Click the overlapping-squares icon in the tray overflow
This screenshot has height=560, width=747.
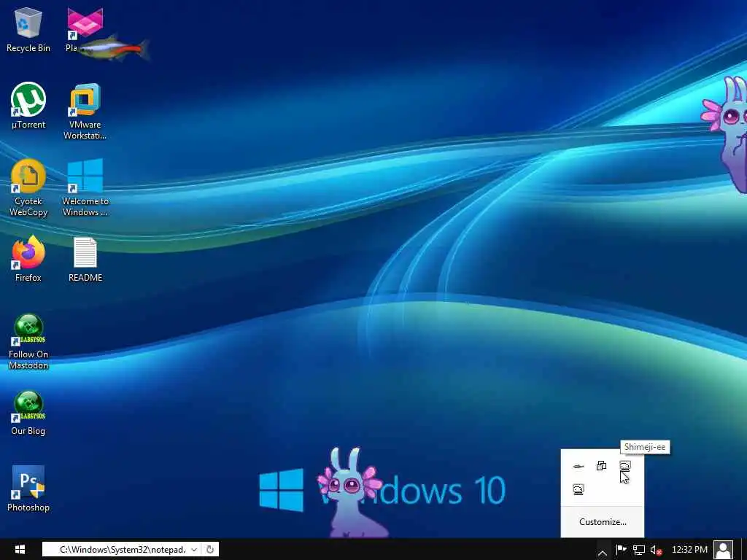tap(601, 466)
